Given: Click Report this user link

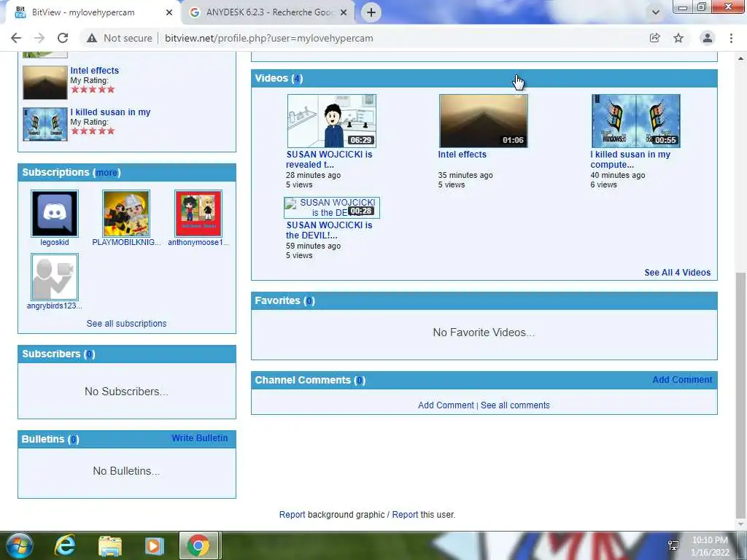Looking at the screenshot, I should 405,515.
